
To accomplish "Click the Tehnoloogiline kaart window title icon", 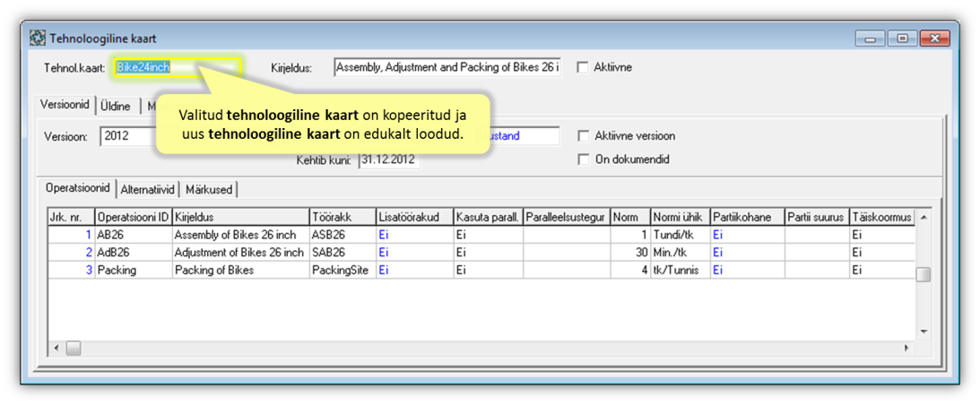I will [x=39, y=39].
